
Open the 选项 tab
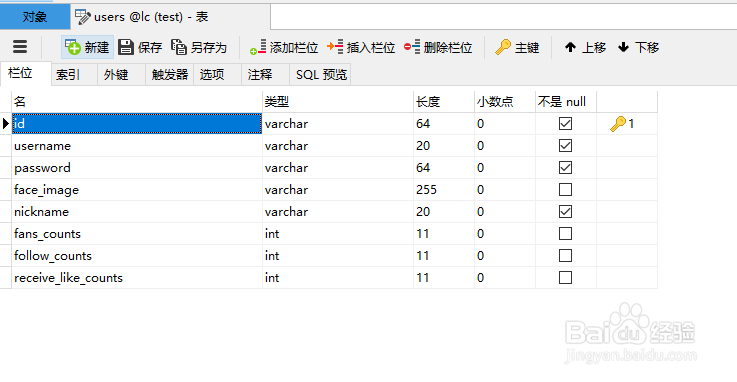click(218, 74)
